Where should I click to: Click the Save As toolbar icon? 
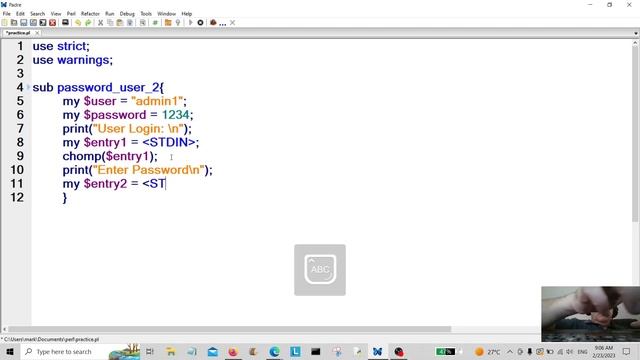click(x=33, y=23)
